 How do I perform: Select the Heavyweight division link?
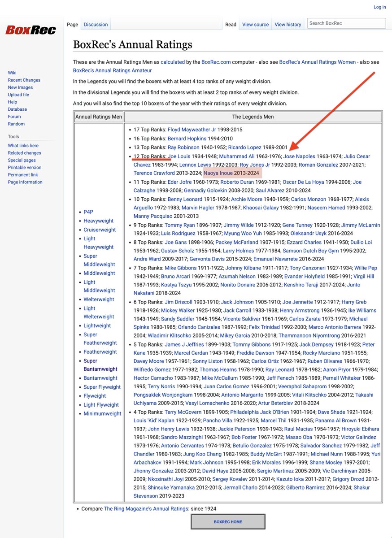99,221
